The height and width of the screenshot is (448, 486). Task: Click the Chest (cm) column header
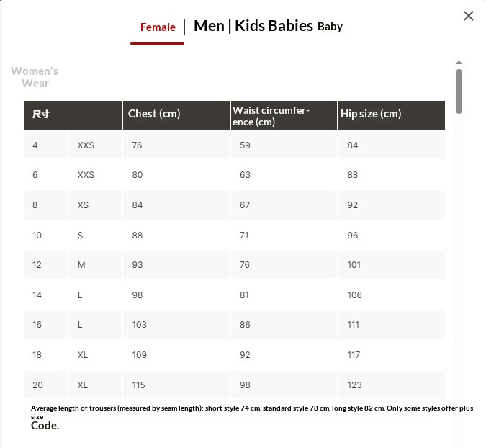[154, 114]
